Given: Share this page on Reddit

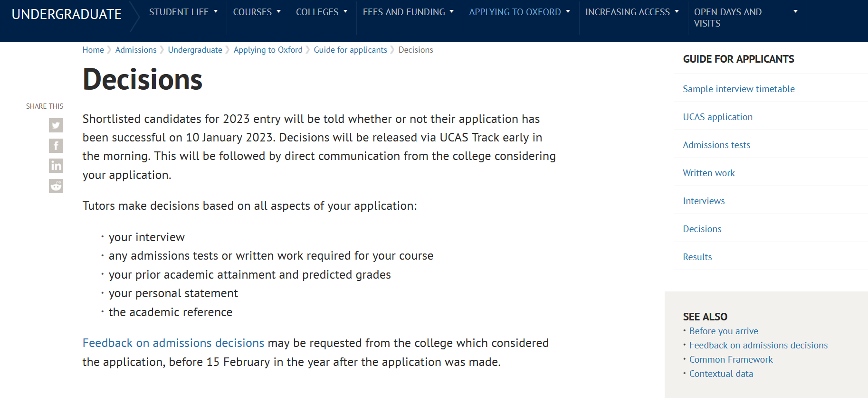Looking at the screenshot, I should [x=56, y=186].
